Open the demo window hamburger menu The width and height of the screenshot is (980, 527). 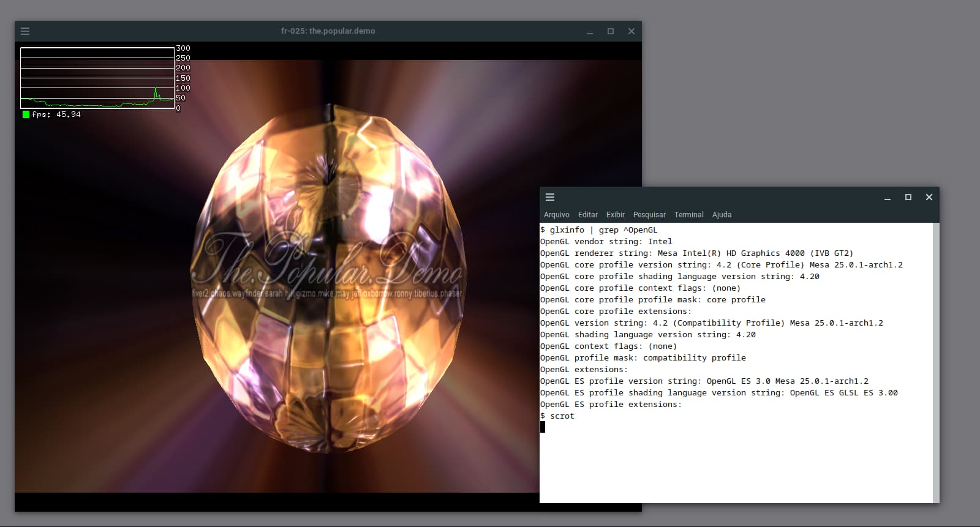[x=25, y=31]
